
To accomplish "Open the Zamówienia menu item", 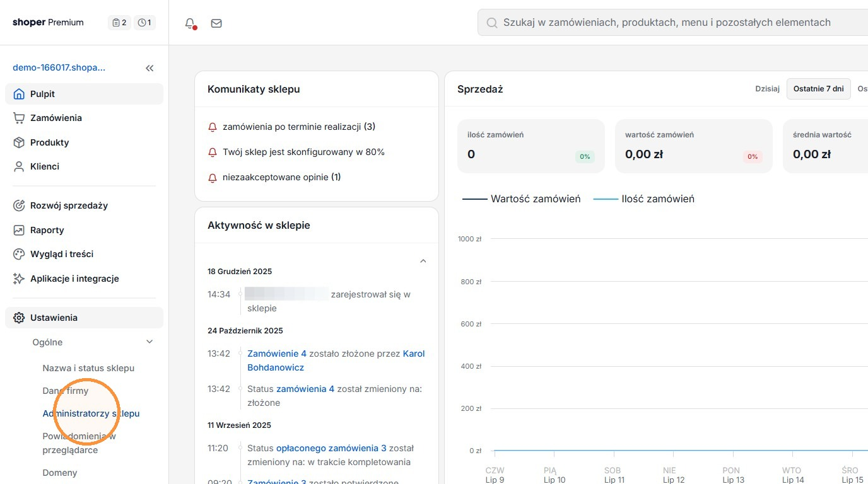I will coord(85,118).
